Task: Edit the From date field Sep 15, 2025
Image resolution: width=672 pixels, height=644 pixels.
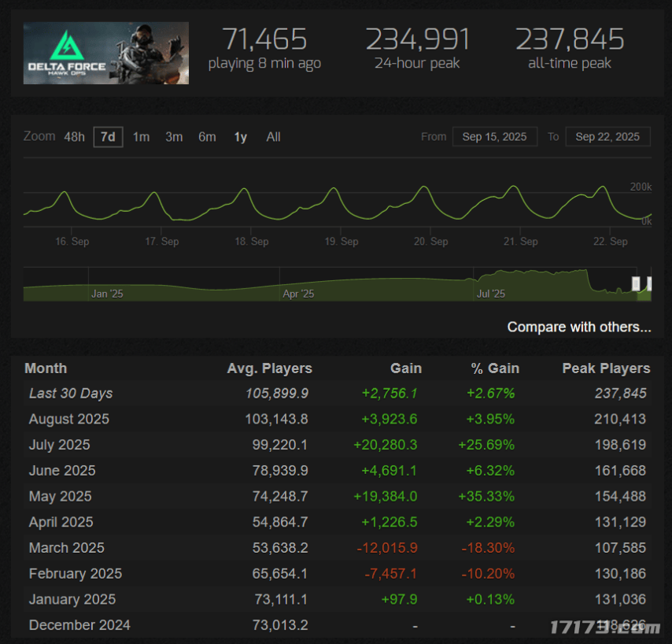Action: point(495,137)
